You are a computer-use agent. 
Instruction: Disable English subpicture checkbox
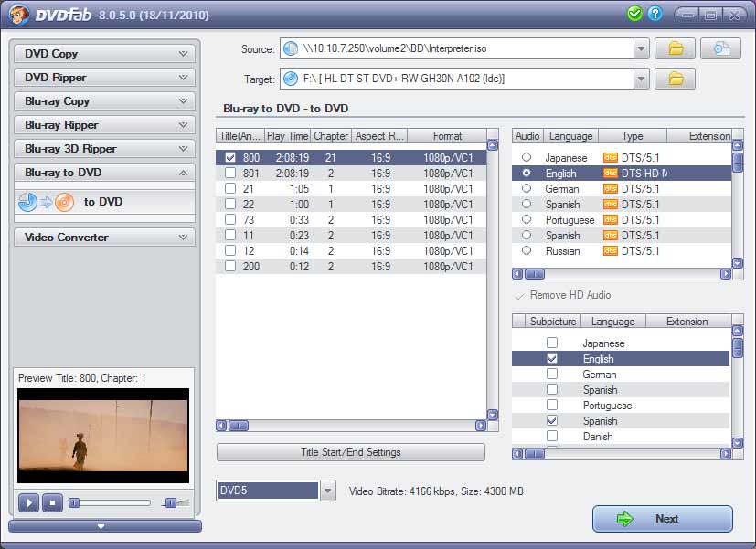pyautogui.click(x=552, y=358)
